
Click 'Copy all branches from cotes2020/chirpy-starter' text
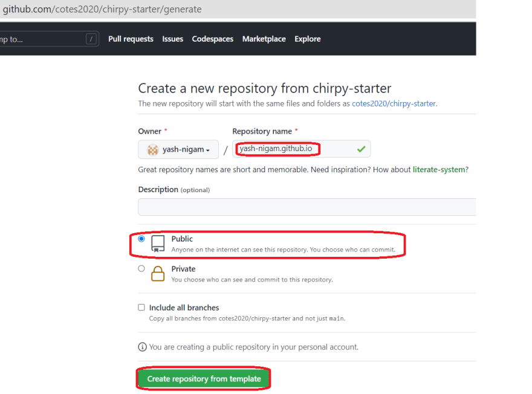pos(247,318)
